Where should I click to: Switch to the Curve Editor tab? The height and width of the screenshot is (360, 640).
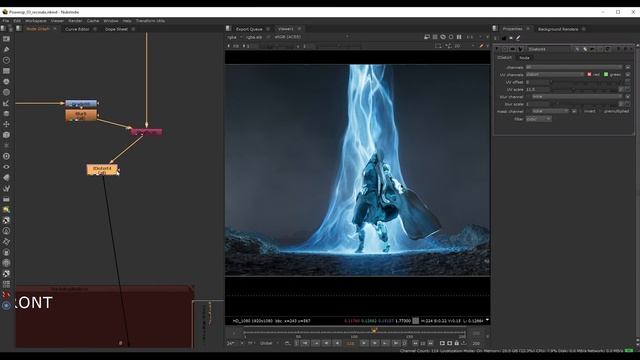click(77, 29)
